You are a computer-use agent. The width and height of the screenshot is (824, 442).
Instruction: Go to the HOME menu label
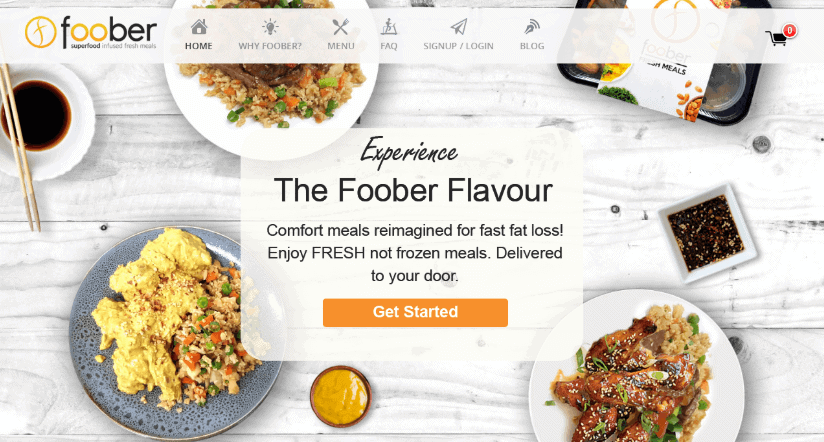coord(199,46)
